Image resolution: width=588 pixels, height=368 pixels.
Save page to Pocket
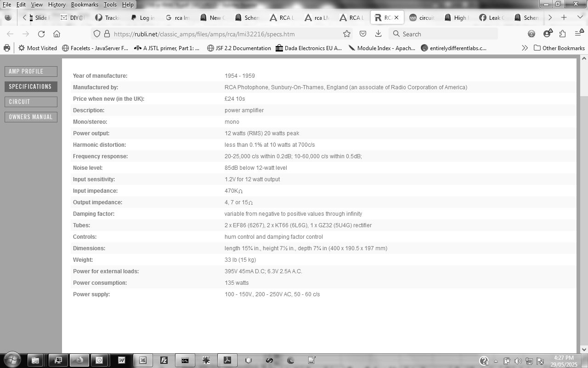click(362, 34)
